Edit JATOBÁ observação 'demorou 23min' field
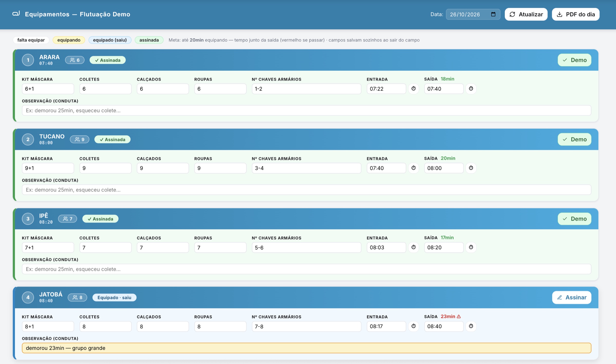Viewport: 616px width, 364px height. point(306,348)
